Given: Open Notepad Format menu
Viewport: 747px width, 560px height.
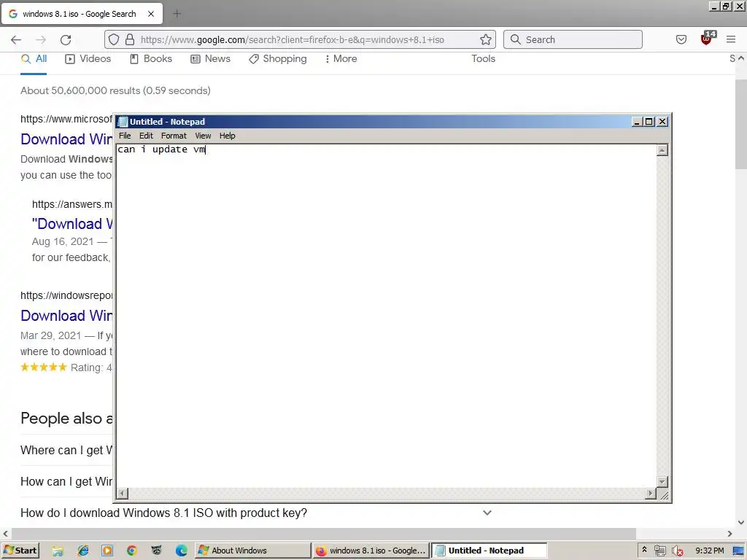Looking at the screenshot, I should tap(174, 136).
